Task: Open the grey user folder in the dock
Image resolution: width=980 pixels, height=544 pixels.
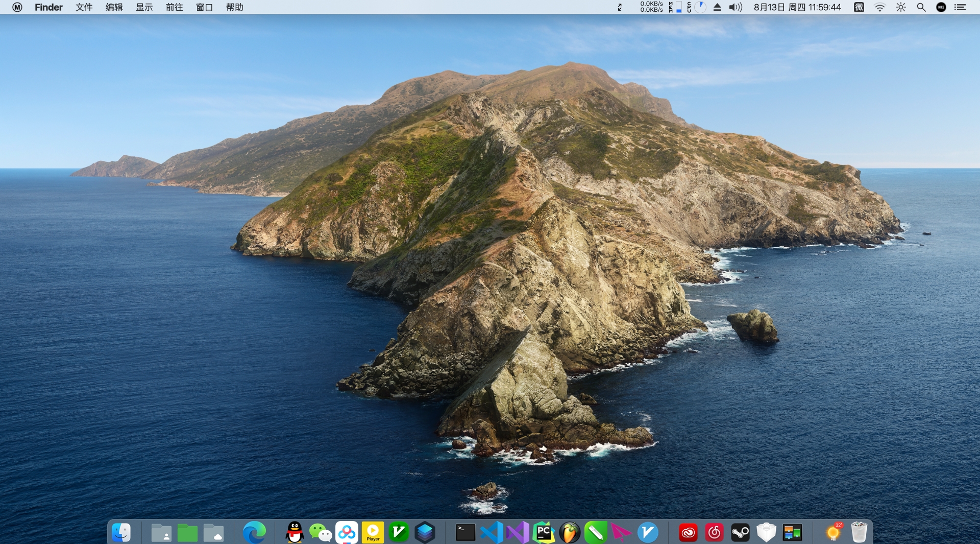Action: (161, 533)
